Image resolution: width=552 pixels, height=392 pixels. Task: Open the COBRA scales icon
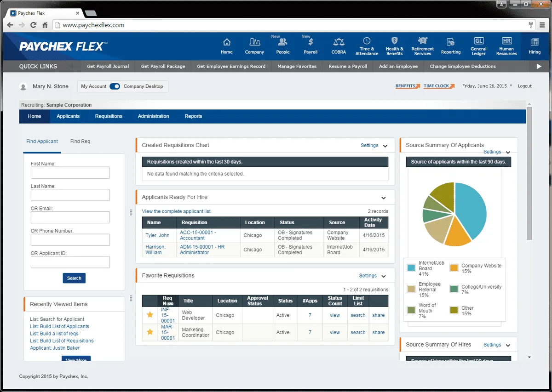pos(339,42)
